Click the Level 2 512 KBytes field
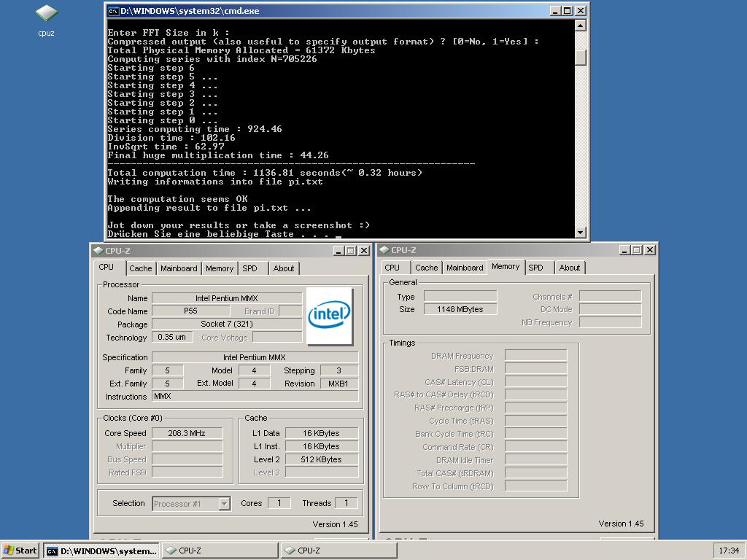This screenshot has width=747, height=560. click(x=322, y=459)
